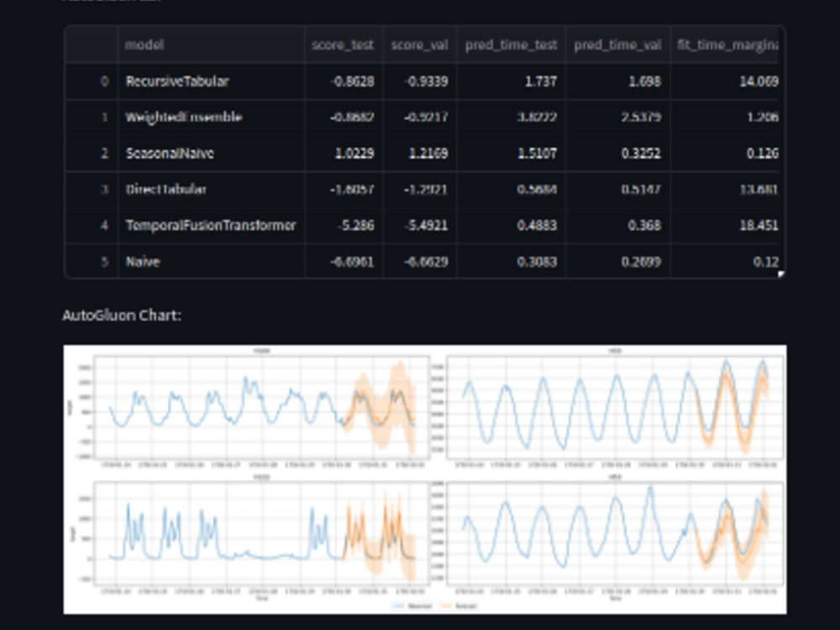The height and width of the screenshot is (630, 840).
Task: Click the bottom-right forecast subplot
Action: pyautogui.click(x=615, y=533)
